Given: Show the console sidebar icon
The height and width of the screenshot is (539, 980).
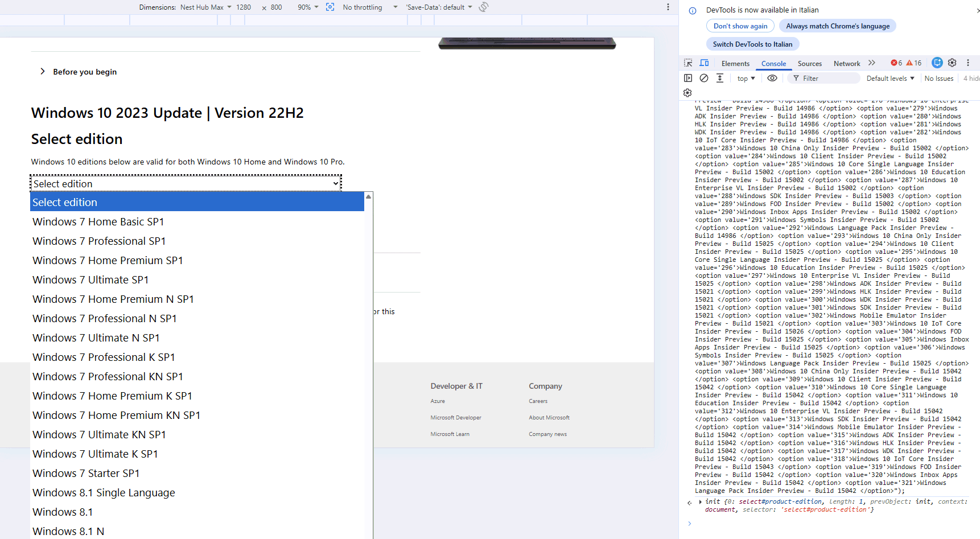Looking at the screenshot, I should point(688,78).
